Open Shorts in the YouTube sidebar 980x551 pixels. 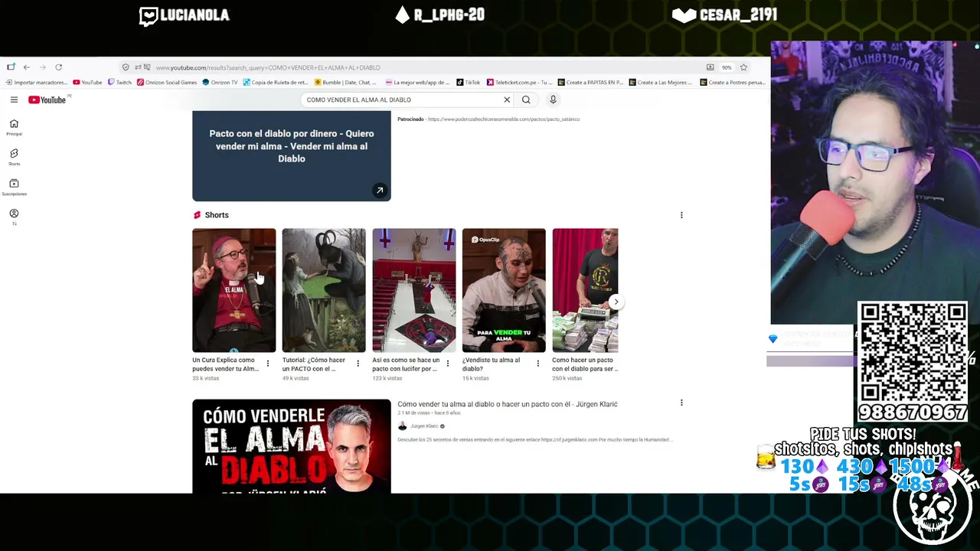[x=14, y=157]
